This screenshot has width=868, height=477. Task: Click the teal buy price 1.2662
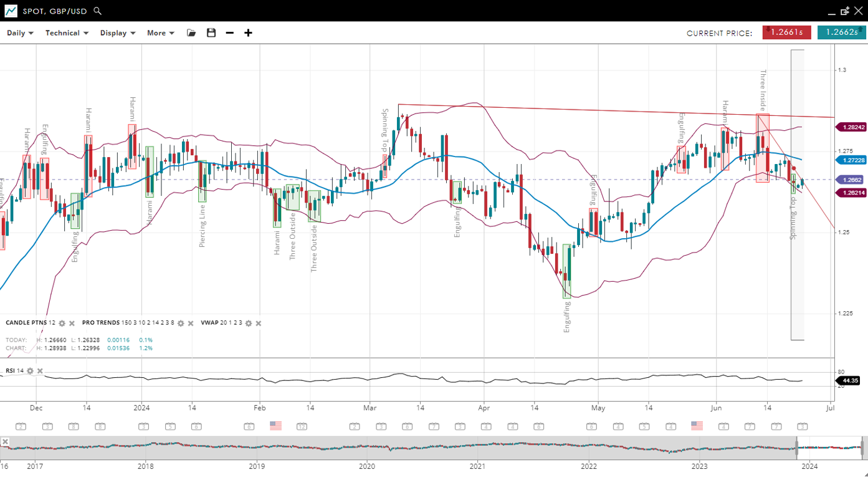pyautogui.click(x=841, y=32)
